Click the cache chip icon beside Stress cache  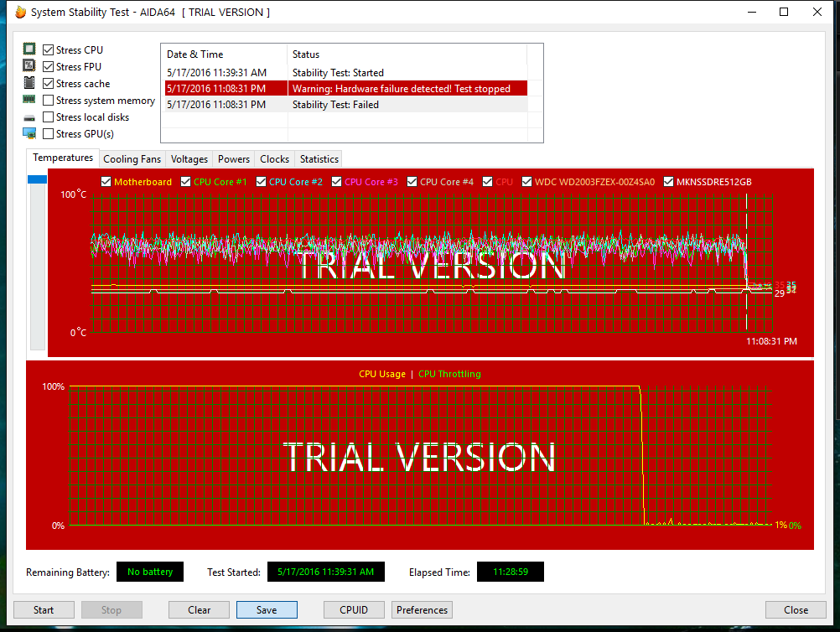[x=29, y=83]
